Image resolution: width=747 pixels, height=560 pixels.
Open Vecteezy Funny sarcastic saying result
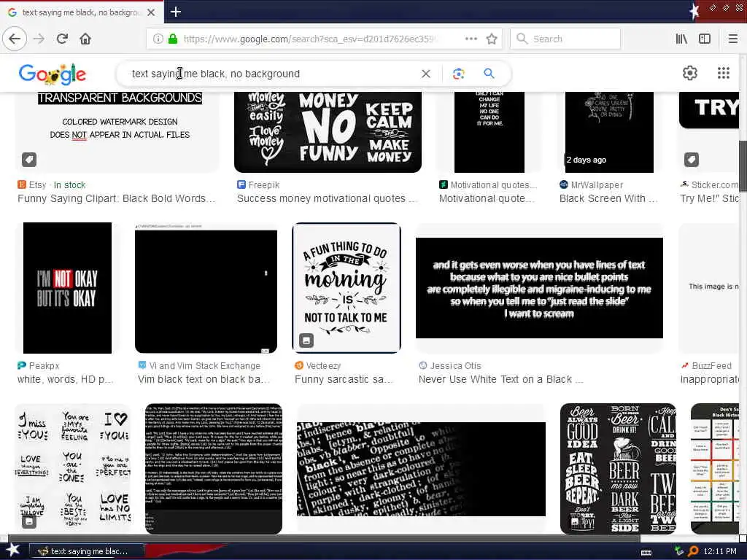[x=344, y=379]
